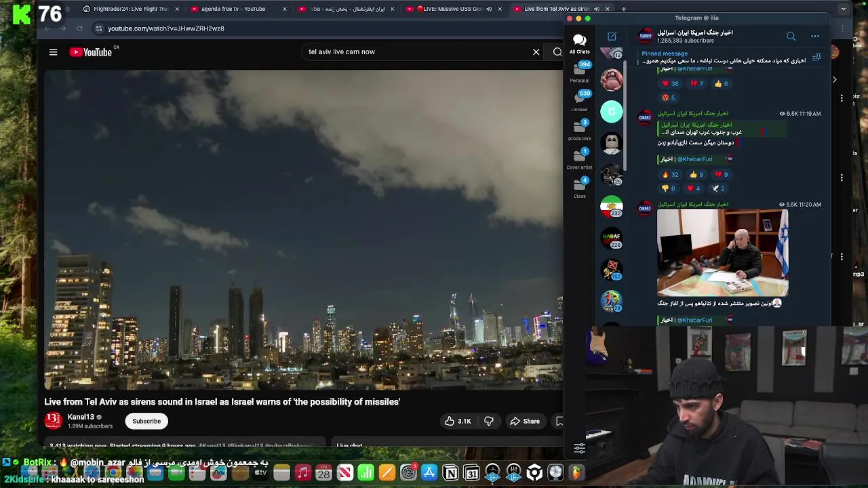868x488 pixels.
Task: Switch to the Iran International live tab
Action: pyautogui.click(x=347, y=9)
